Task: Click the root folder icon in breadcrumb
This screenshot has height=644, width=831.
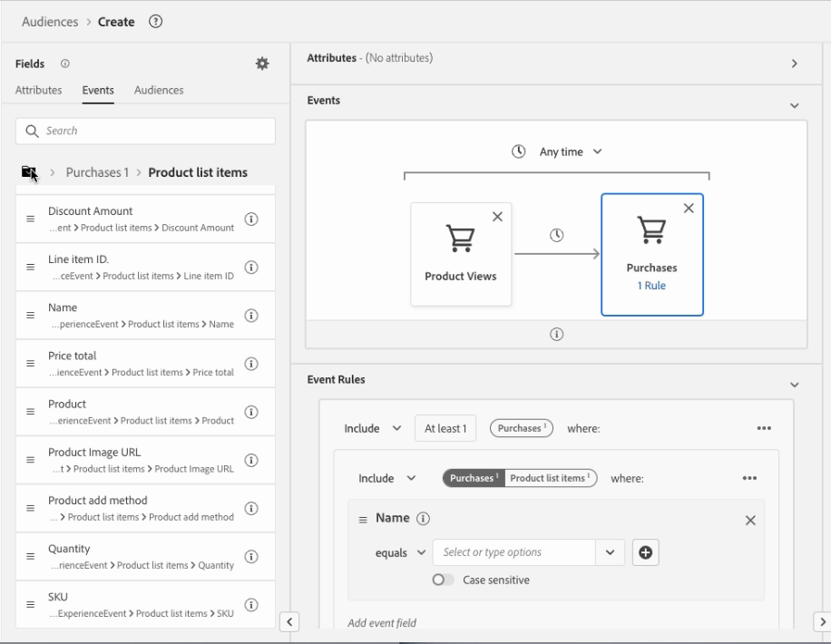Action: 29,171
